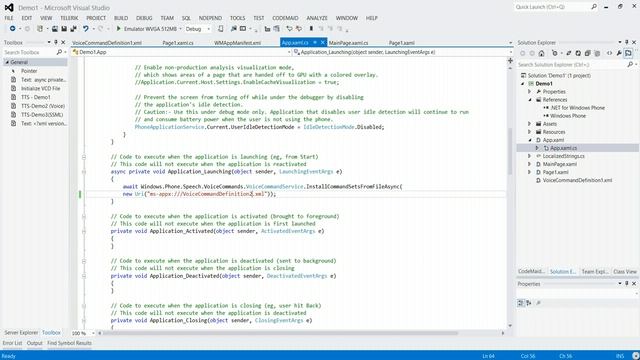640x360 pixels.
Task: Switch to the VoiceCommandDefinition1.xml tab
Action: click(107, 43)
